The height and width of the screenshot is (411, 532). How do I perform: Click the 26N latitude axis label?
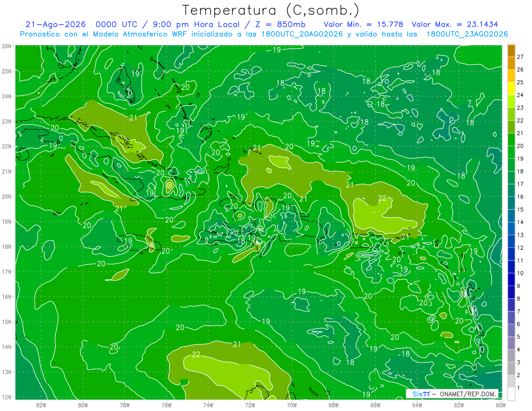[7, 46]
